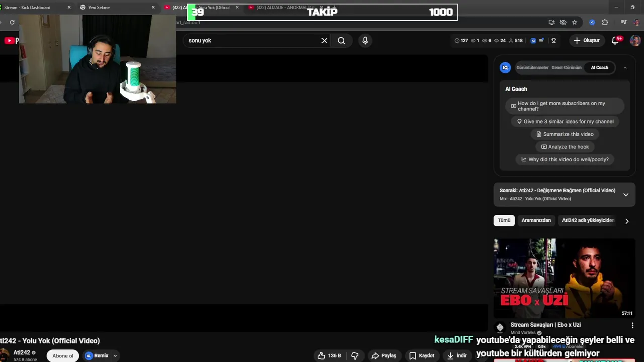Viewport: 644px width, 362px height.
Task: Close the Yeni Sekme browser tab
Action: tap(153, 8)
